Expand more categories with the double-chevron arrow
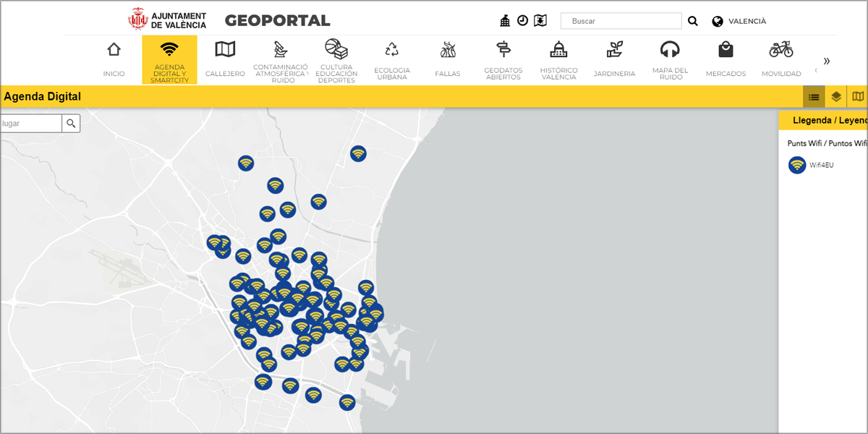868x434 pixels. point(827,61)
